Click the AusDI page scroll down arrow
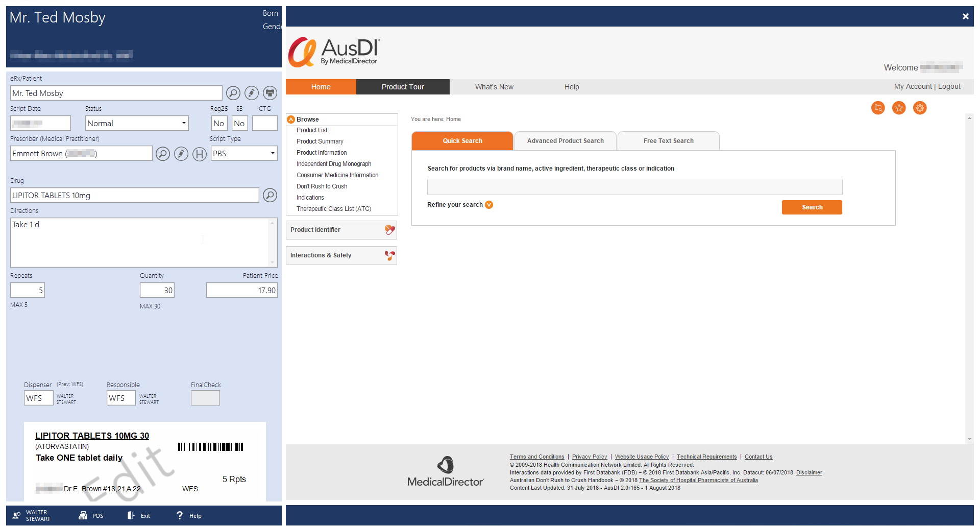The width and height of the screenshot is (980, 526). click(969, 439)
